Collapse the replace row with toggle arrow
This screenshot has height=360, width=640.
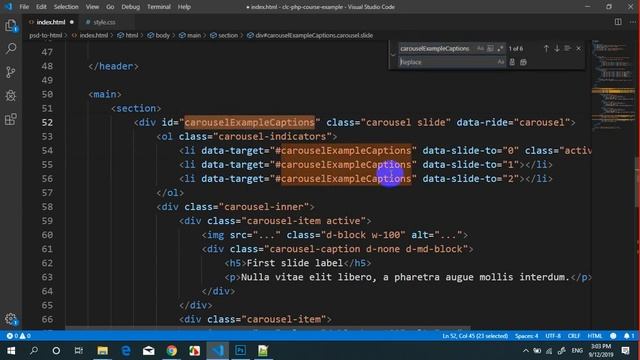coord(393,55)
